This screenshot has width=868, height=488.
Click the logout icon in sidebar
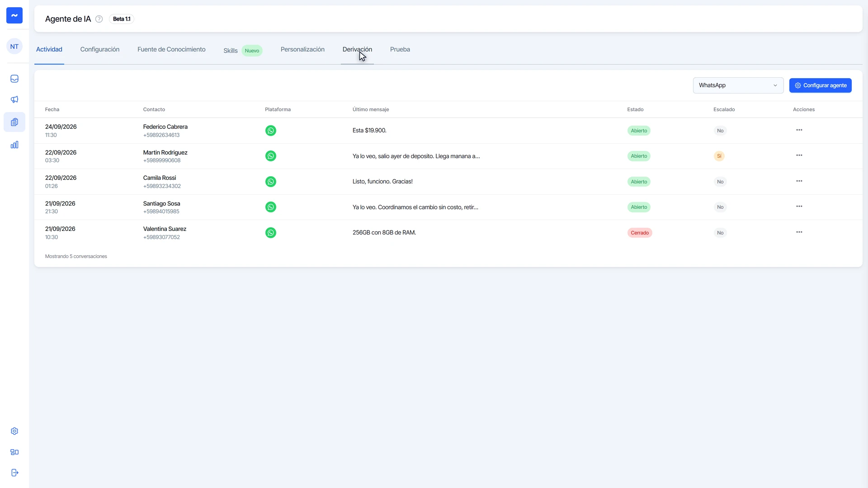pyautogui.click(x=14, y=473)
